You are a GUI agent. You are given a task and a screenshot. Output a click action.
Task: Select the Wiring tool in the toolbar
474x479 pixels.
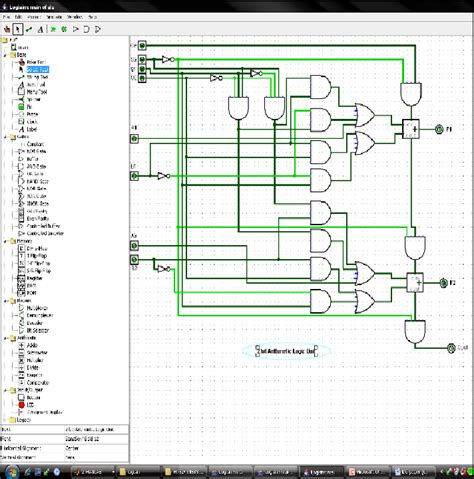click(29, 29)
